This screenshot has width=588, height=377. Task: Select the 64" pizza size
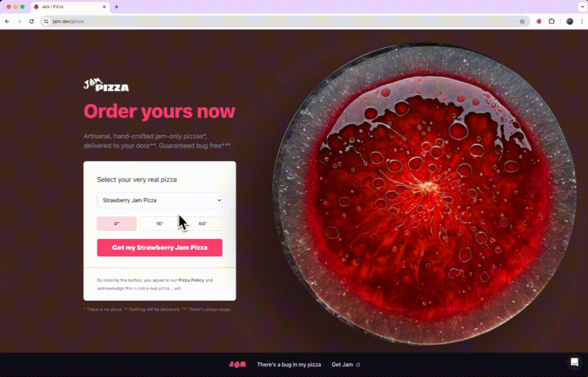202,224
